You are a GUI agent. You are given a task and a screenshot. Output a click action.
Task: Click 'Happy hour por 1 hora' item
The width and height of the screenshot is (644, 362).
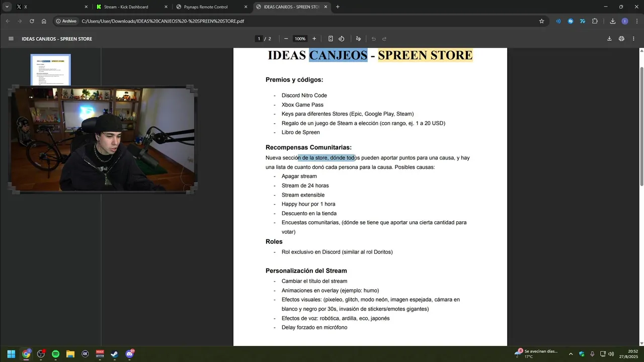[x=308, y=204]
